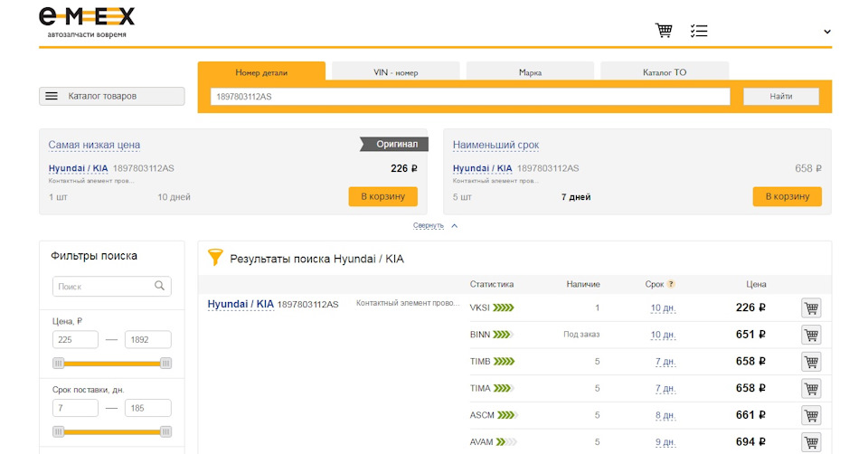Click the Статистика column header
The width and height of the screenshot is (868, 454).
coord(492,284)
